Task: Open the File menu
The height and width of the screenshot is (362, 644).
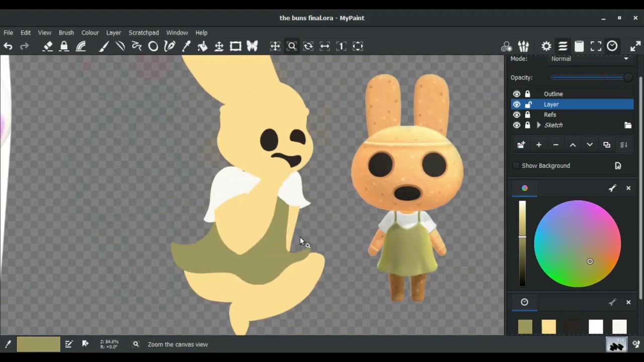Action: pos(9,33)
